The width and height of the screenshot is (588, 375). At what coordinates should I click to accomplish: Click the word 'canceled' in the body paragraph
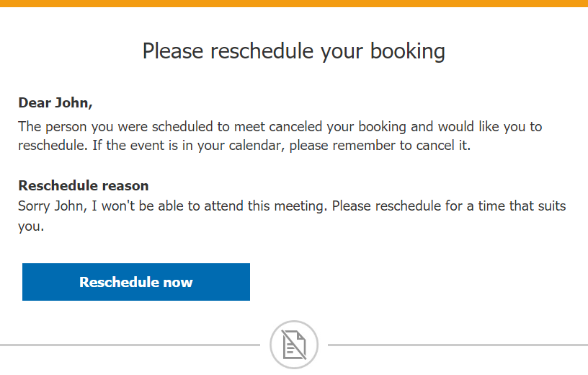(x=296, y=127)
